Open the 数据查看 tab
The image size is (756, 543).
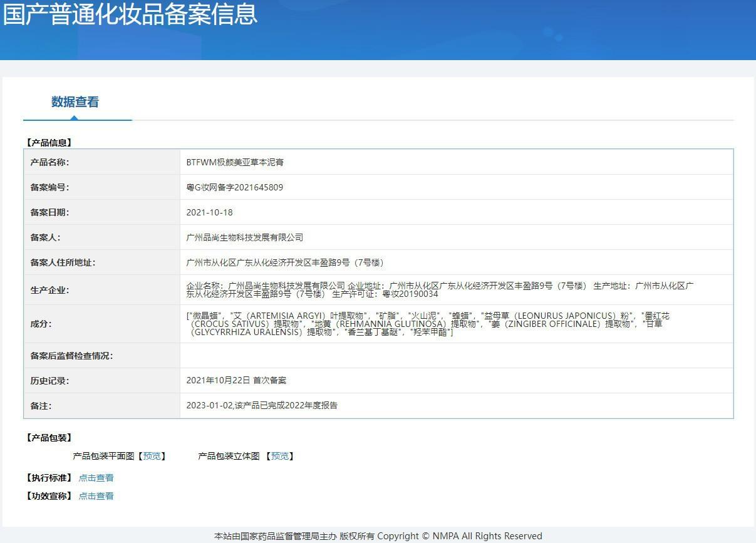(75, 102)
